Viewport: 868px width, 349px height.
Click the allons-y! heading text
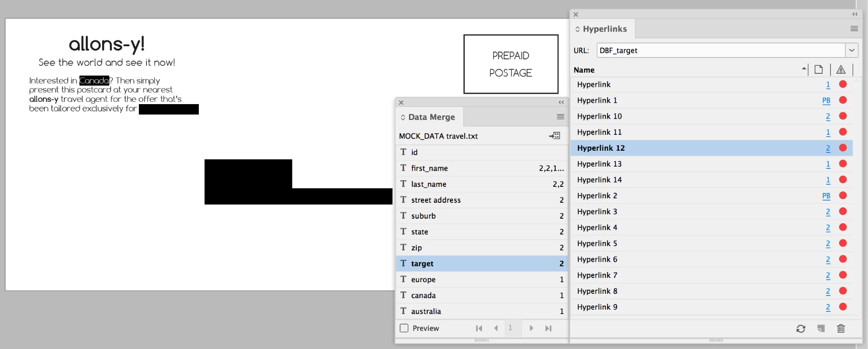point(107,44)
